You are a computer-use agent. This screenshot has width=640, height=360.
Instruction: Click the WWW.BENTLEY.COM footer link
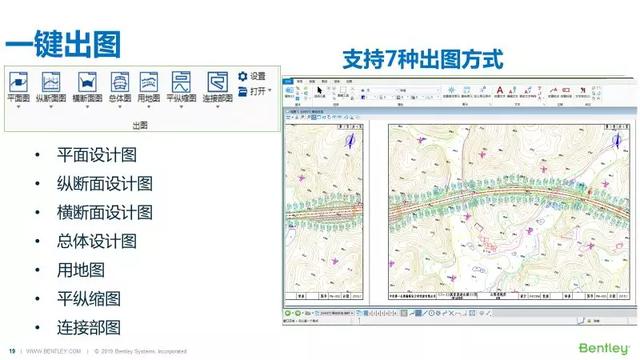coord(53,351)
